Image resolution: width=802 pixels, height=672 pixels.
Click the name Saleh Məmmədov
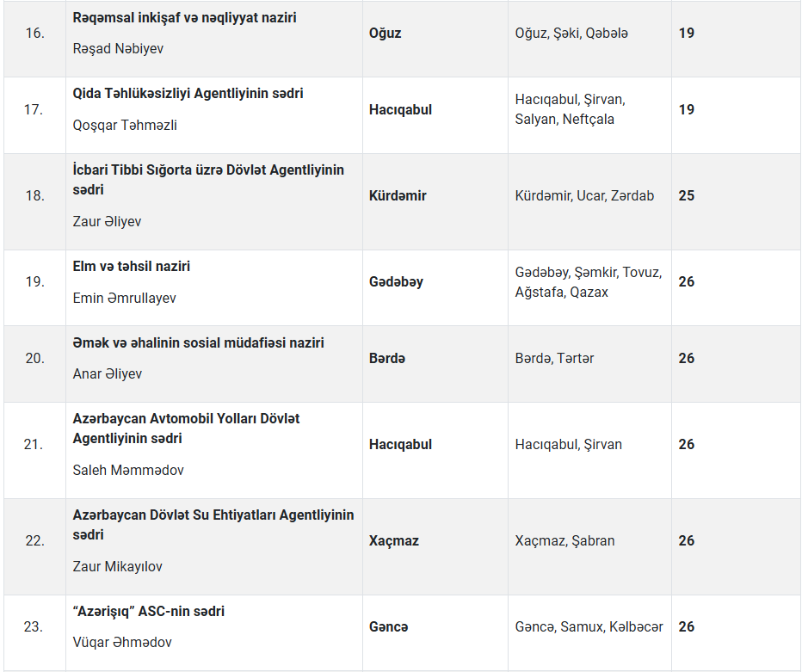tap(128, 470)
